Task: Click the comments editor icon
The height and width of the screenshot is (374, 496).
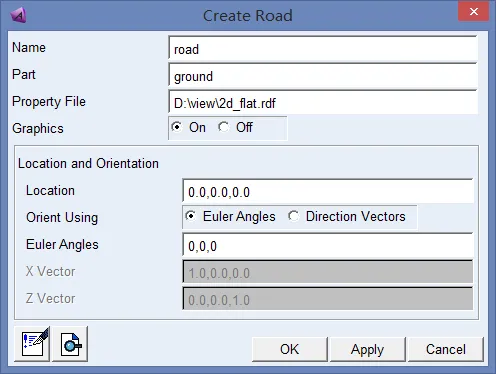Action: pos(32,344)
